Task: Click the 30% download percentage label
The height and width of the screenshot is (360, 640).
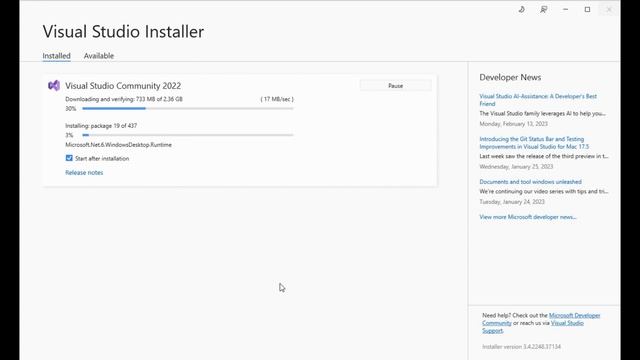Action: 71,109
